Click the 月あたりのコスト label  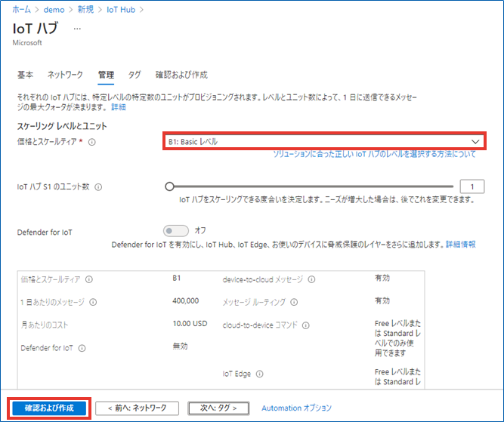(x=45, y=325)
